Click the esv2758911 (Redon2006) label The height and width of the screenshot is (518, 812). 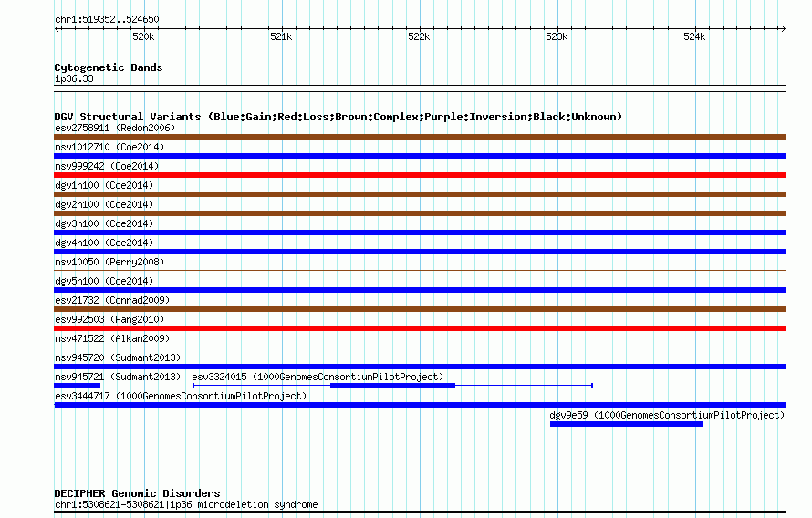pyautogui.click(x=115, y=128)
